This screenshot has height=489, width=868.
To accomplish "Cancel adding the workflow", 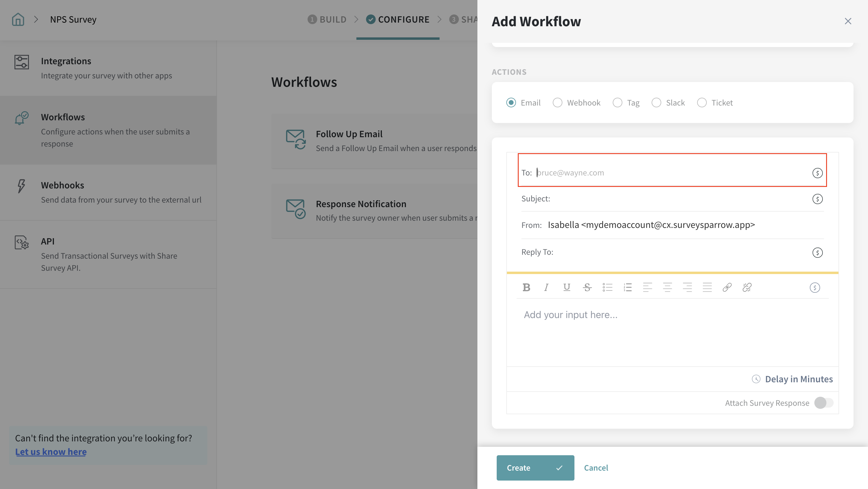I will (x=596, y=468).
